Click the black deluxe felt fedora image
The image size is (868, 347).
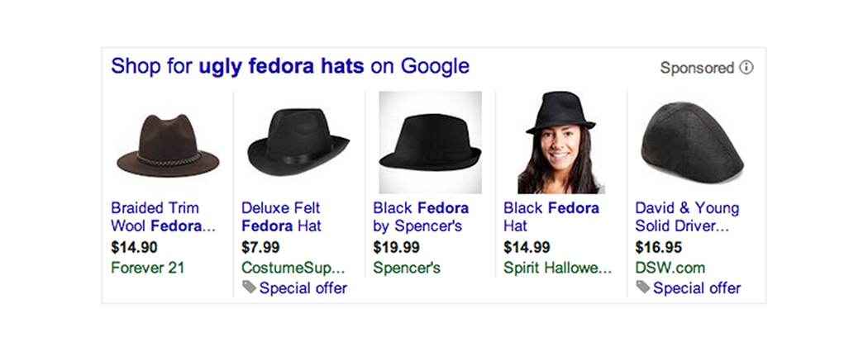[x=298, y=142]
